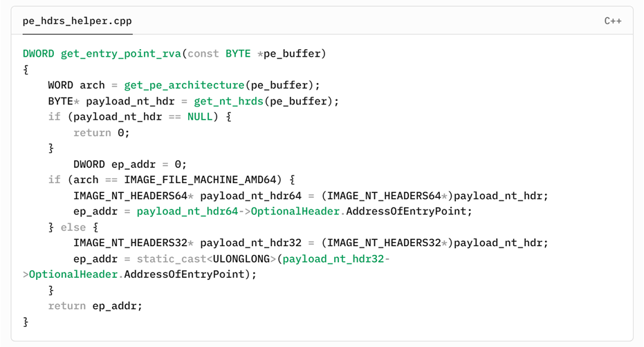Click the ULONGLONG type in the cast
This screenshot has height=347, width=644.
click(244, 259)
